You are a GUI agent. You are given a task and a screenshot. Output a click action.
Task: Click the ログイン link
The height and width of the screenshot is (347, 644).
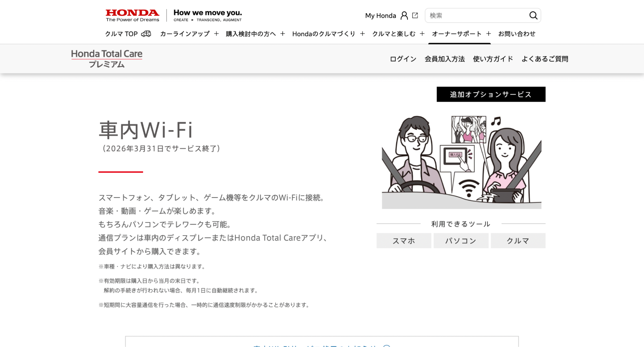pos(402,59)
